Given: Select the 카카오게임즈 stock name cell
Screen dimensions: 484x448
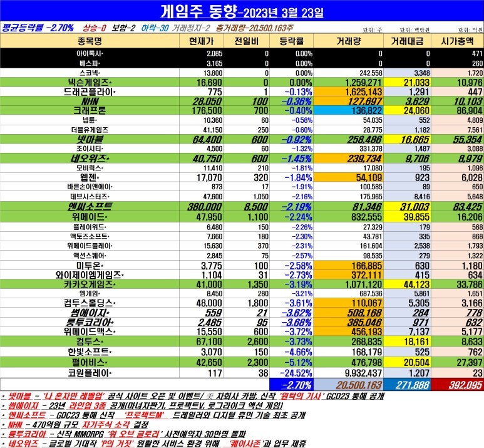Looking at the screenshot, I should tap(90, 284).
